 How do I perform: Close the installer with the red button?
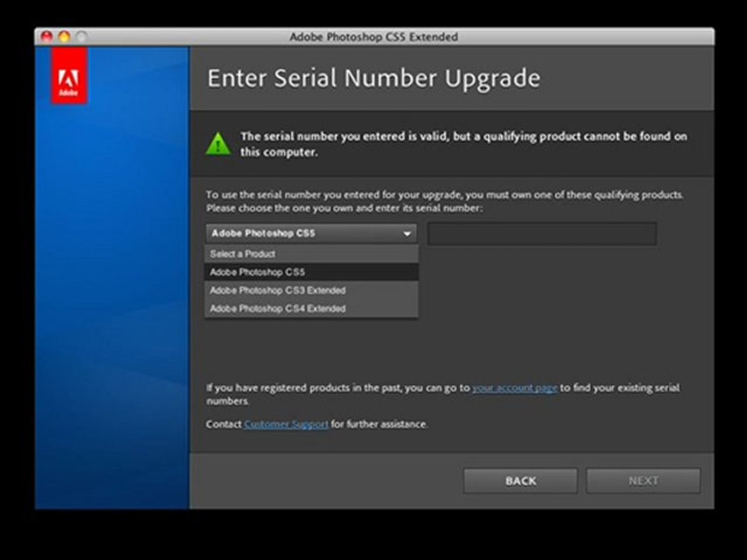pyautogui.click(x=47, y=37)
